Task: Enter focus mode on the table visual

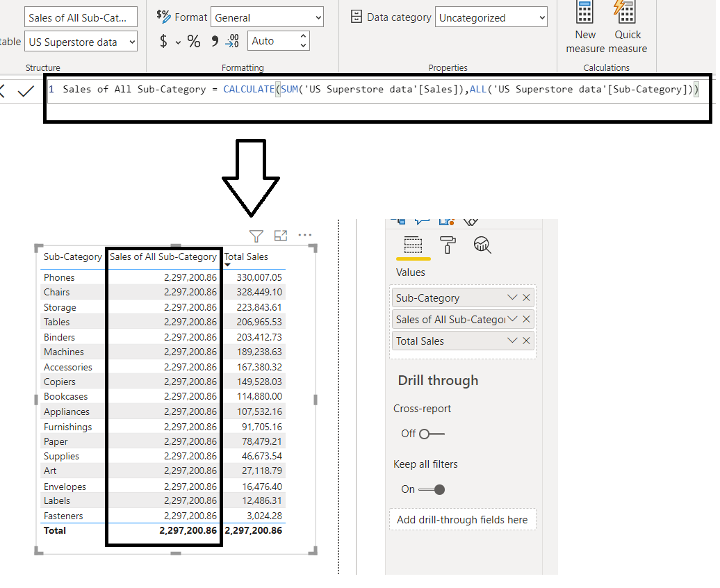Action: point(281,236)
